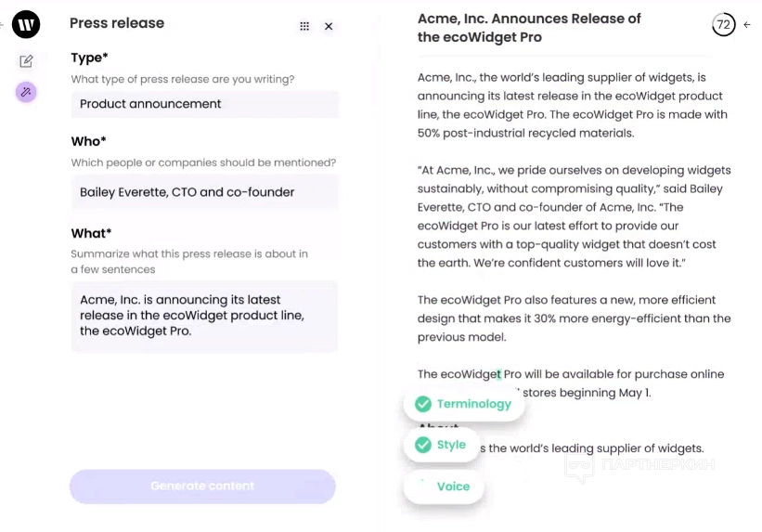This screenshot has width=762, height=532.
Task: Open the edit document pencil icon
Action: click(26, 61)
